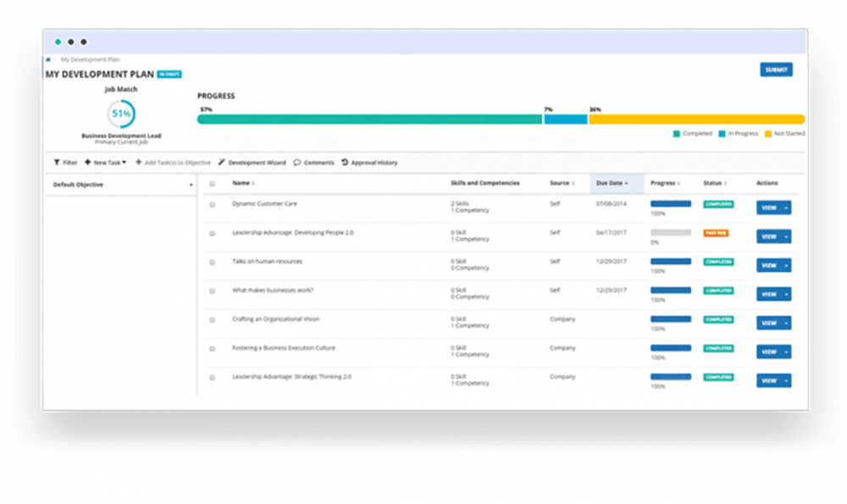Image resolution: width=847 pixels, height=504 pixels.
Task: Sort by the Source column sort icon
Action: pyautogui.click(x=573, y=184)
